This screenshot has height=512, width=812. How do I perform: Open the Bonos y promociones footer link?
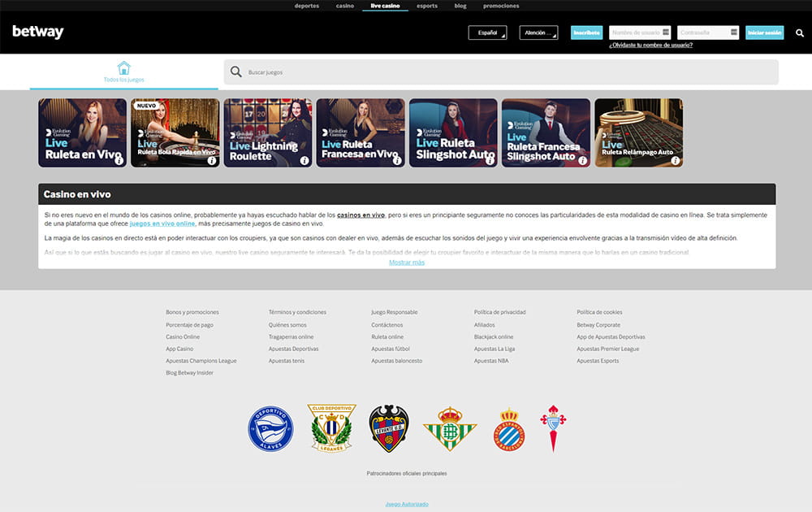(192, 313)
